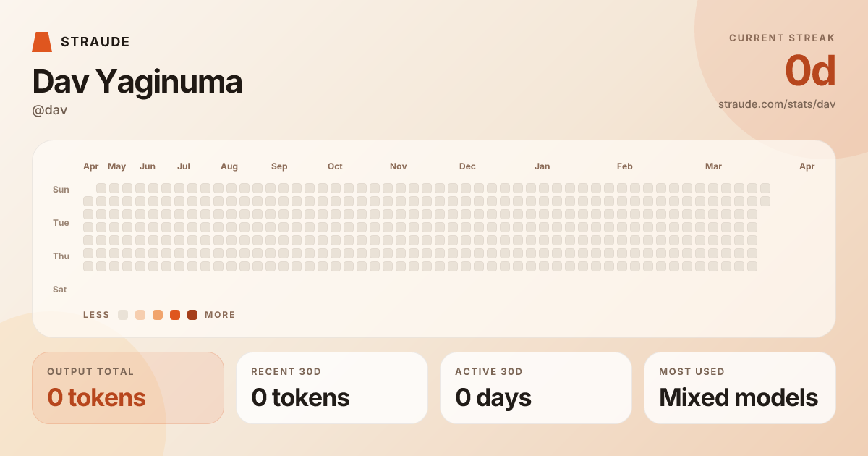Click the Thu weekday row label

61,256
